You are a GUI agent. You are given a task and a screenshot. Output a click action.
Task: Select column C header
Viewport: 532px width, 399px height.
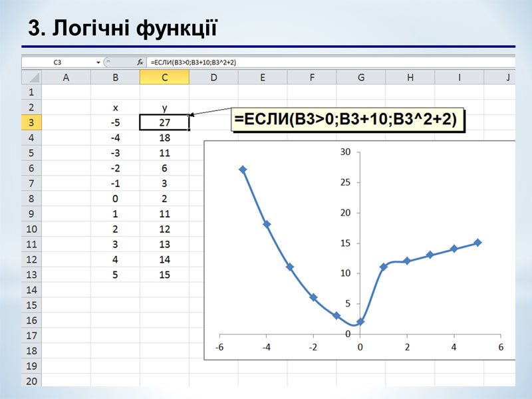[x=164, y=78]
